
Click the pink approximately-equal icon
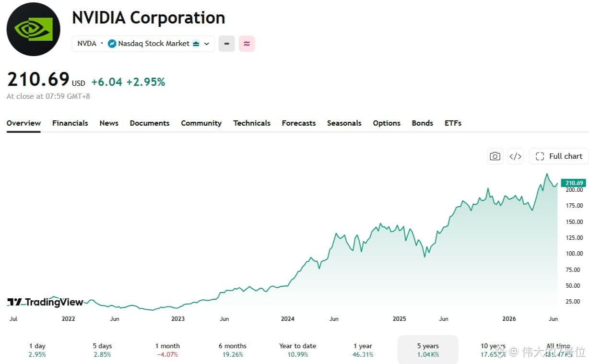247,44
